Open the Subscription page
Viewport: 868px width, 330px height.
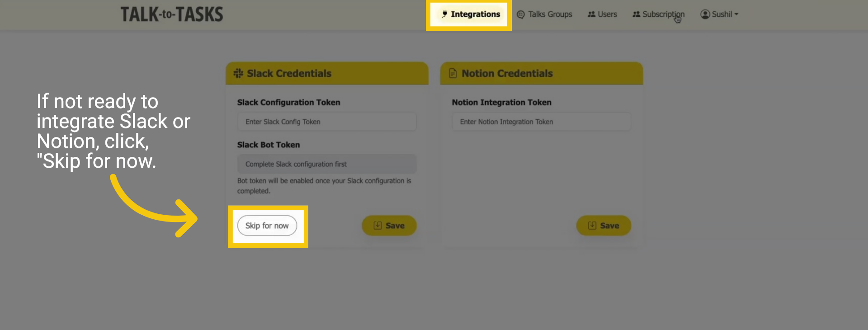pos(658,14)
